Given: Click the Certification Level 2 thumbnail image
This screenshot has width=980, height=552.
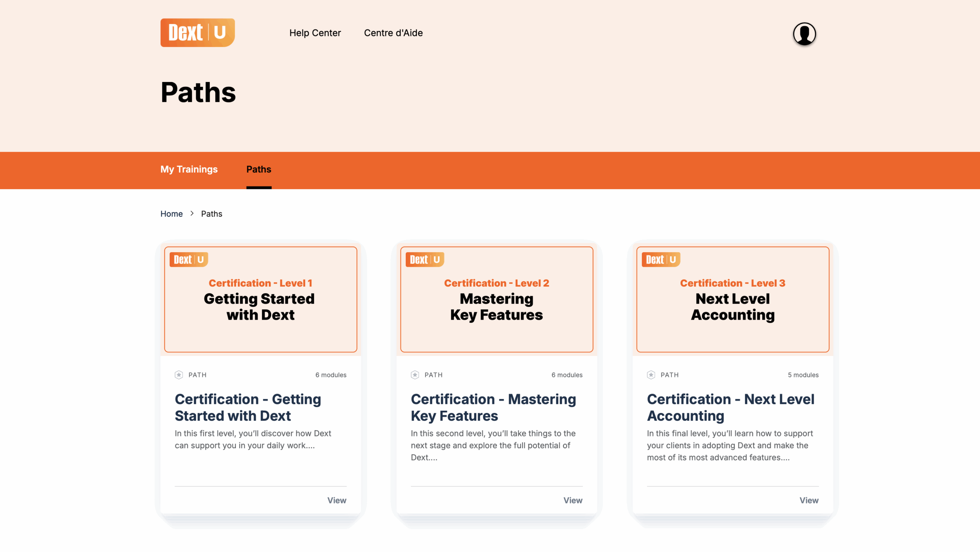Looking at the screenshot, I should click(x=497, y=299).
